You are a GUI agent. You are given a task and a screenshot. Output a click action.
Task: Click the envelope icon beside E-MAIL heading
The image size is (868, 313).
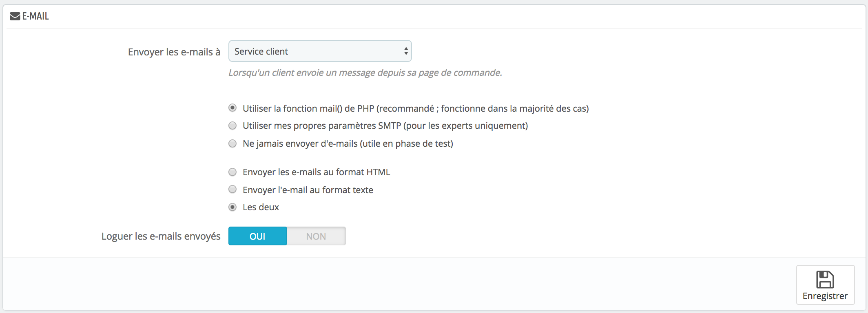[x=15, y=16]
